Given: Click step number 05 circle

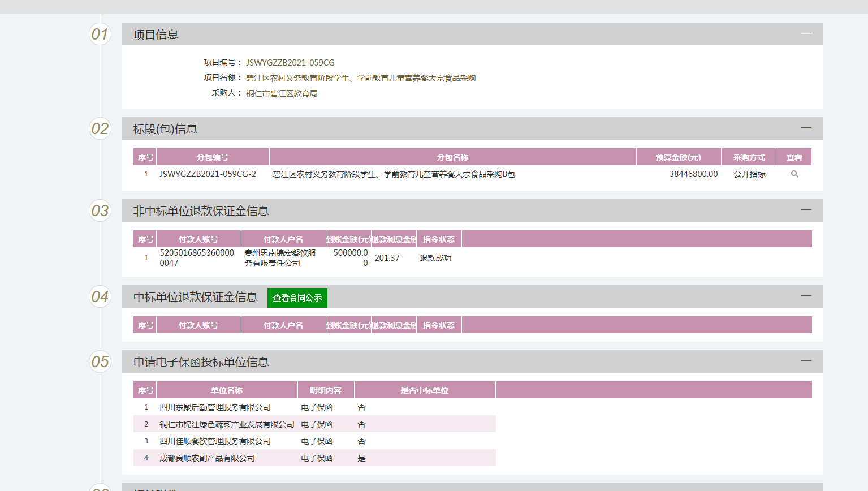Looking at the screenshot, I should point(100,361).
